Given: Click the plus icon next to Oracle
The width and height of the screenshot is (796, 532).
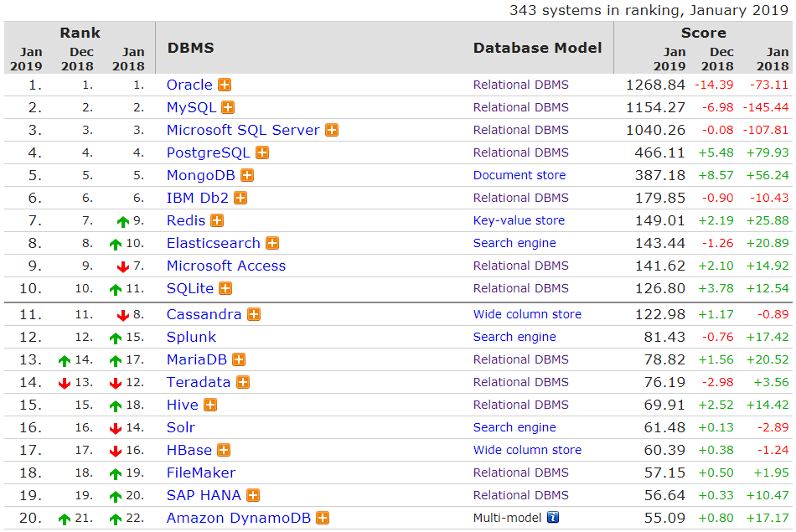Looking at the screenshot, I should (225, 85).
